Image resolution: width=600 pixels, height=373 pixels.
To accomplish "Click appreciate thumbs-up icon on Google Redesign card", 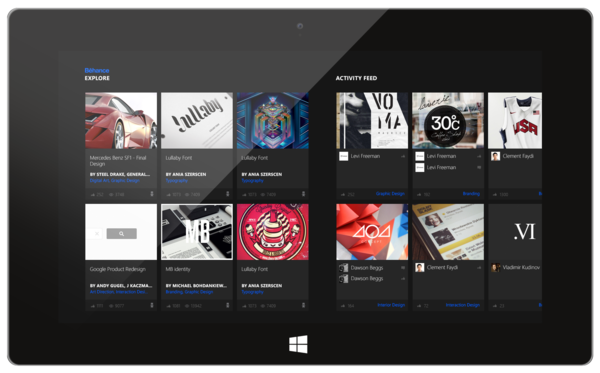I will pos(93,306).
